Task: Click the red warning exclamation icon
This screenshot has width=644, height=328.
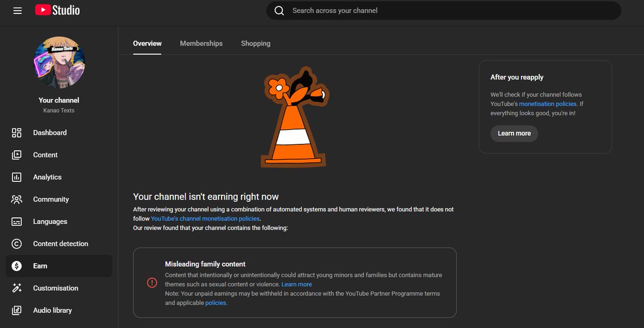Action: pyautogui.click(x=152, y=282)
